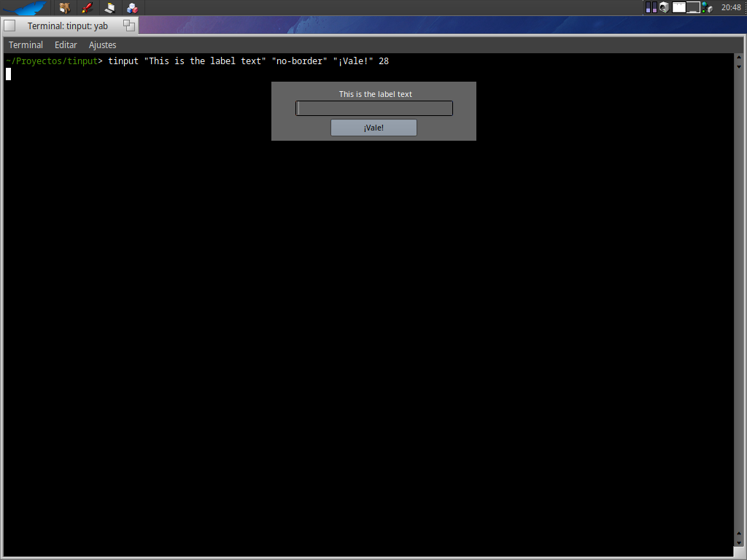Click the speaker volume tray icon

tap(664, 7)
